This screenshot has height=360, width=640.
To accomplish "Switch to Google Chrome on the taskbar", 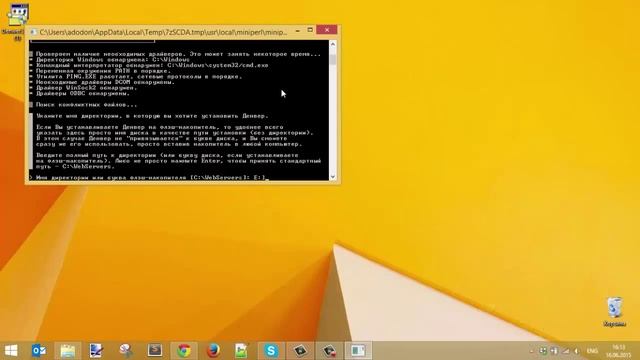I will click(184, 350).
